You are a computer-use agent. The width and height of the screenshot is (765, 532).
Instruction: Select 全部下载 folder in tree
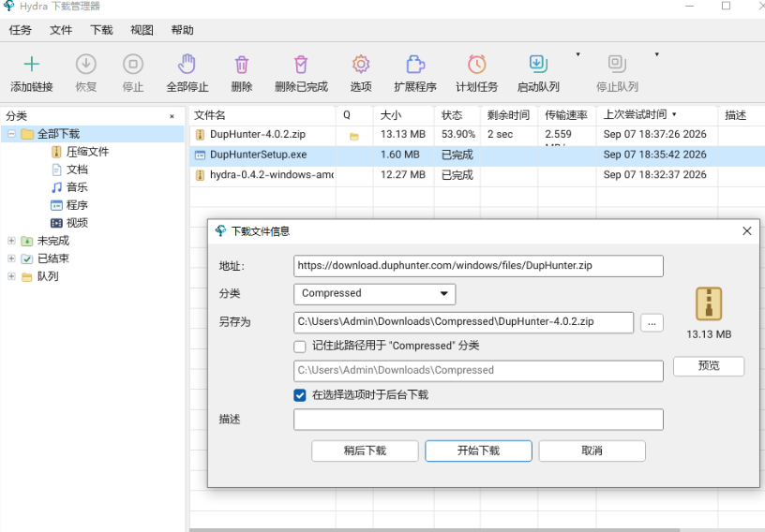tap(58, 134)
